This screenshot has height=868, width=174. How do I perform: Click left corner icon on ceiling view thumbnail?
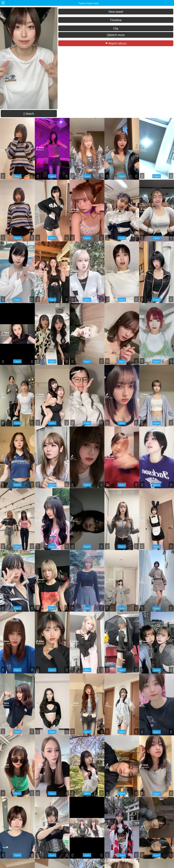[142, 176]
